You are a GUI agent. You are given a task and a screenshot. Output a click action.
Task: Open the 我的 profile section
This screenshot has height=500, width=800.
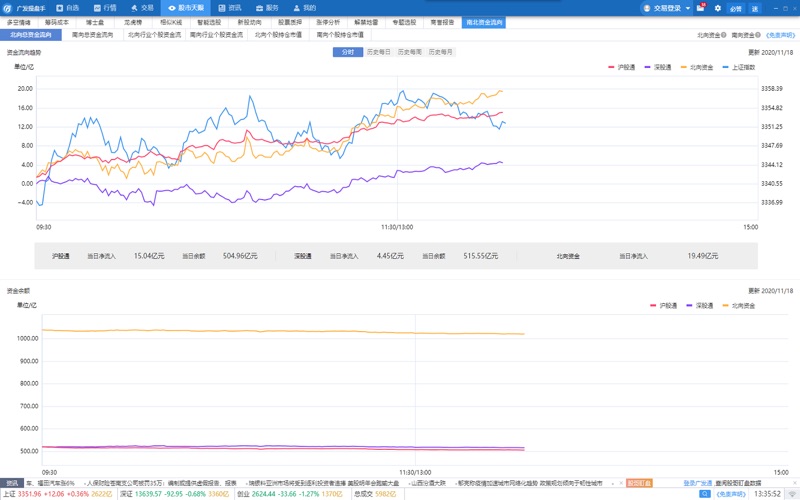tap(304, 7)
